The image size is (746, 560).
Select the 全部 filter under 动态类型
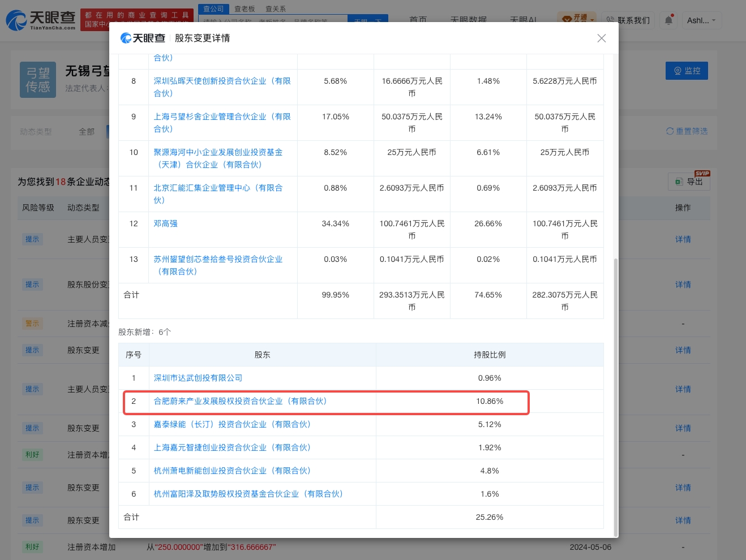tap(87, 132)
